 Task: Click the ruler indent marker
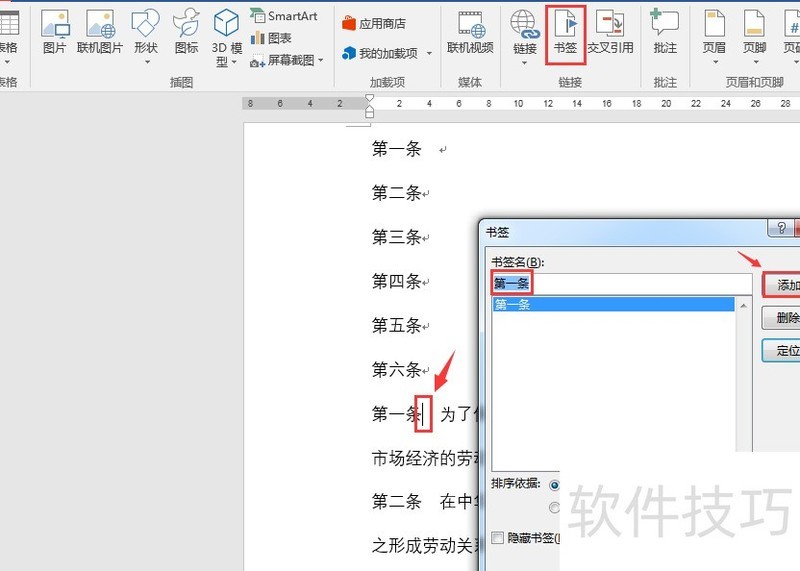[369, 106]
